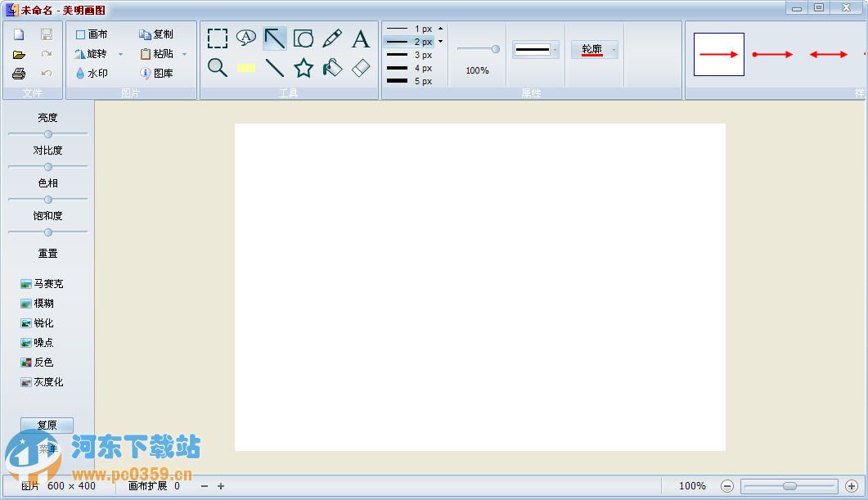Select the star shape tool
868x500 pixels.
click(x=304, y=68)
